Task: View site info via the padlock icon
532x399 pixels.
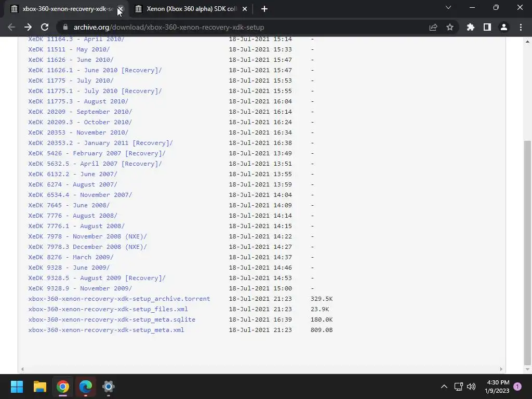Action: pyautogui.click(x=65, y=27)
